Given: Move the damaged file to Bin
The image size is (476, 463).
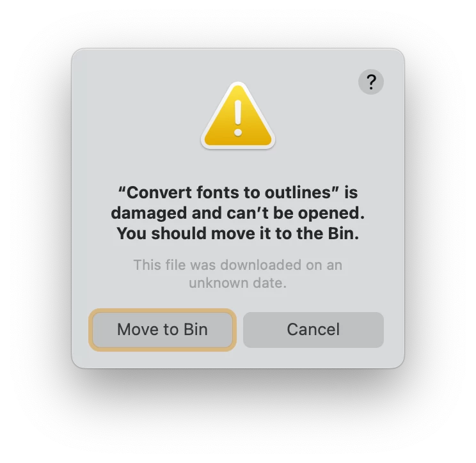Looking at the screenshot, I should click(163, 330).
